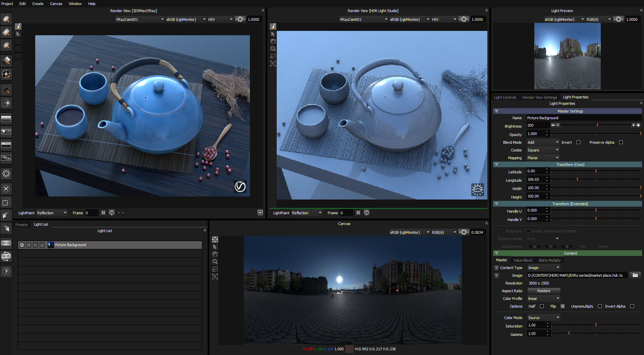Toggle lock on Picture Background light
Screen dimensions: 644x355
[x=42, y=245]
